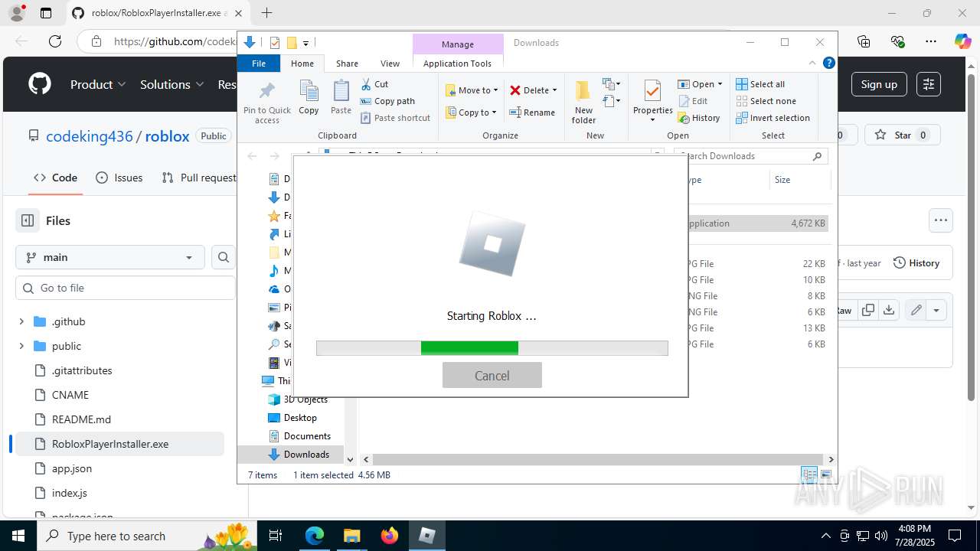Open File Explorer help
The width and height of the screenshot is (980, 551).
point(828,64)
